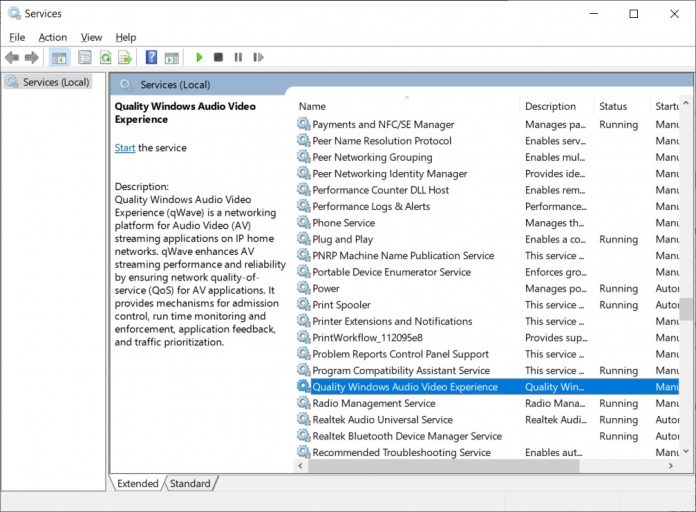Click the Back arrow in toolbar

pos(12,58)
